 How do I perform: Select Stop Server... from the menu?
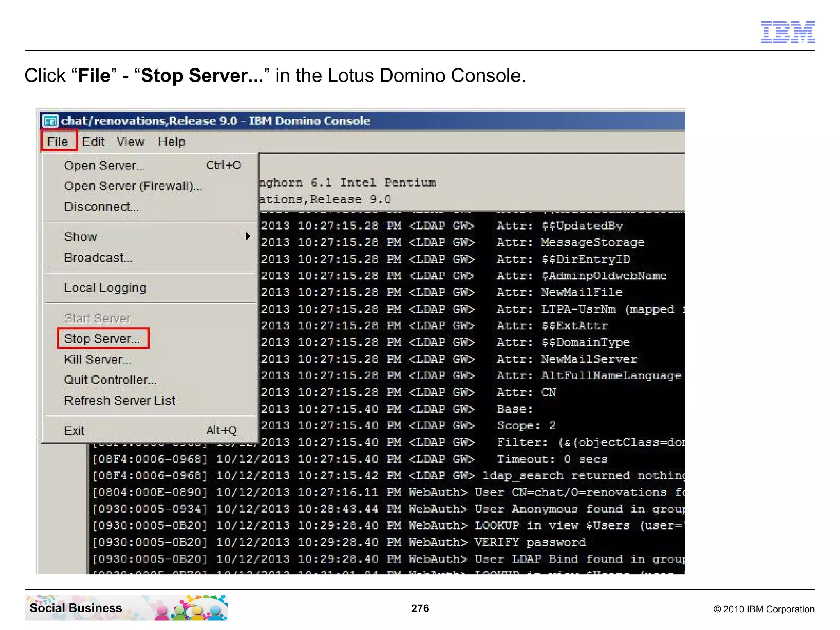pyautogui.click(x=103, y=339)
